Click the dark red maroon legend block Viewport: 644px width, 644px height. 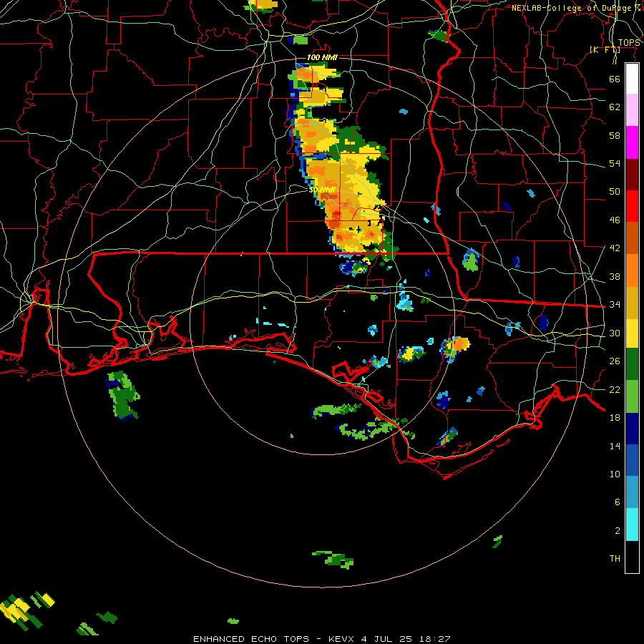pyautogui.click(x=632, y=174)
